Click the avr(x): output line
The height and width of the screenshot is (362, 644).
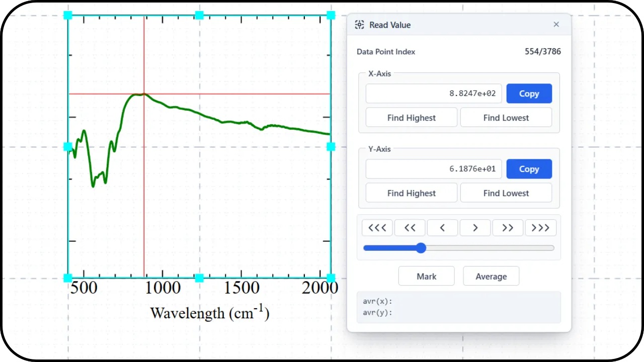pyautogui.click(x=377, y=302)
